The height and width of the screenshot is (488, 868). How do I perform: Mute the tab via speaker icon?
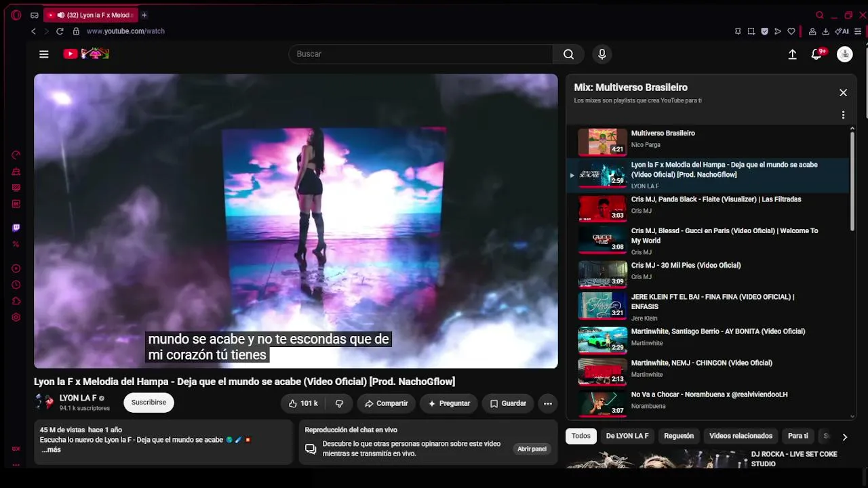pos(61,15)
